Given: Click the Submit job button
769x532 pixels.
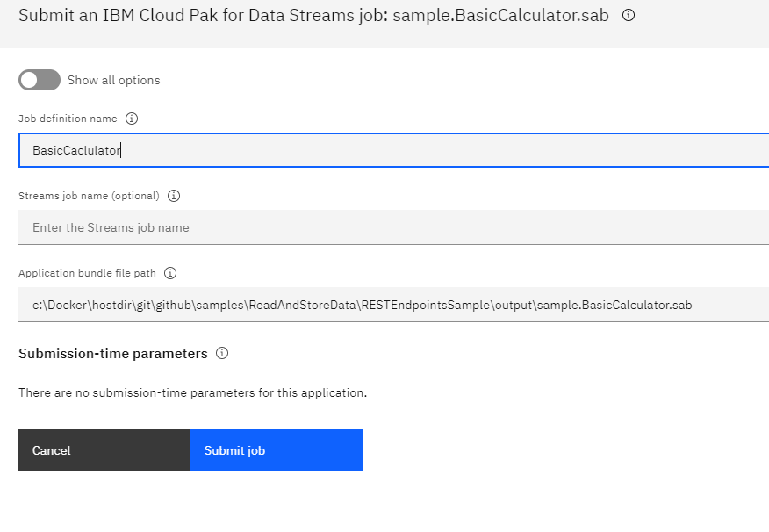Looking at the screenshot, I should [276, 450].
